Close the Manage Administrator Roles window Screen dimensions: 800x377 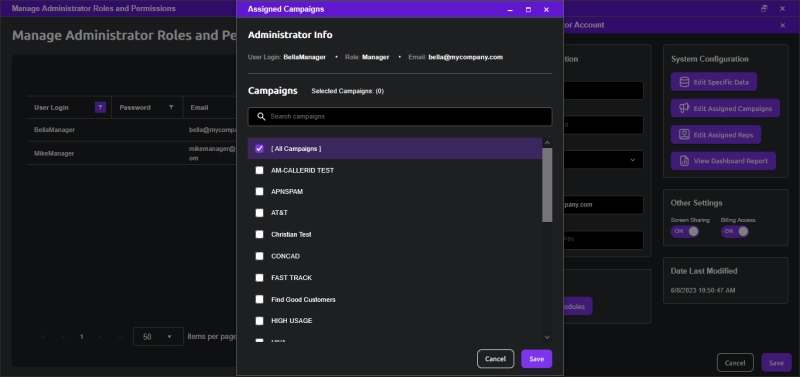tap(782, 8)
